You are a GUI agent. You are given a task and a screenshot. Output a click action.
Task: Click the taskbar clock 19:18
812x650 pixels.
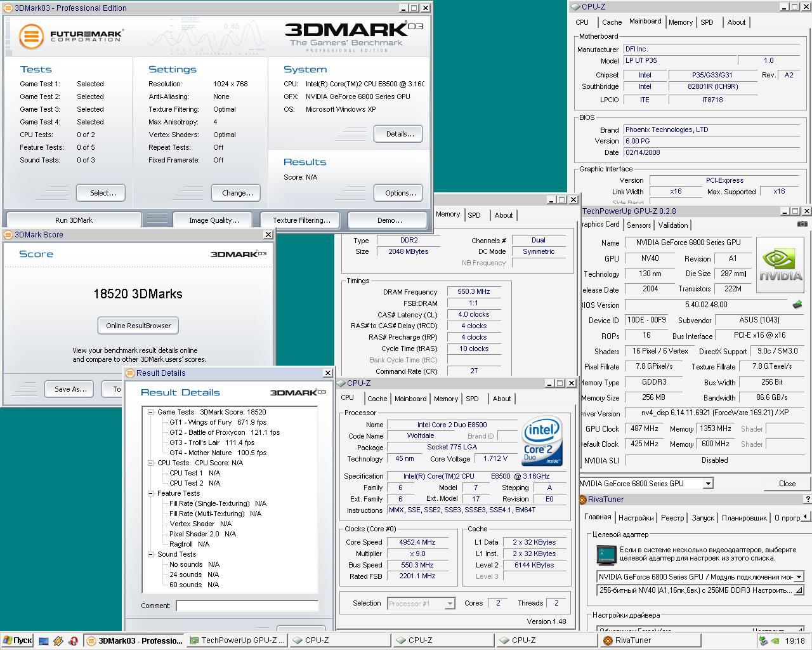(x=794, y=641)
